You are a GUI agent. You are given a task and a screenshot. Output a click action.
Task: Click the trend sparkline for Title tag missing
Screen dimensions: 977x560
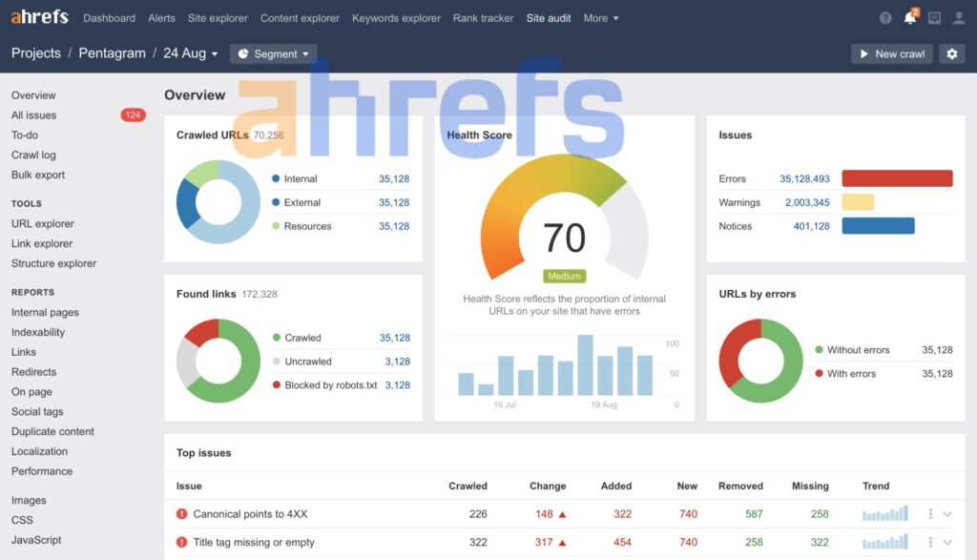click(x=883, y=540)
